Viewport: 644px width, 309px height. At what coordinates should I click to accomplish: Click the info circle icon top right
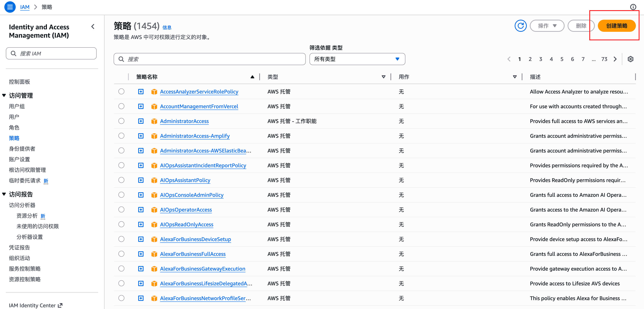(633, 7)
